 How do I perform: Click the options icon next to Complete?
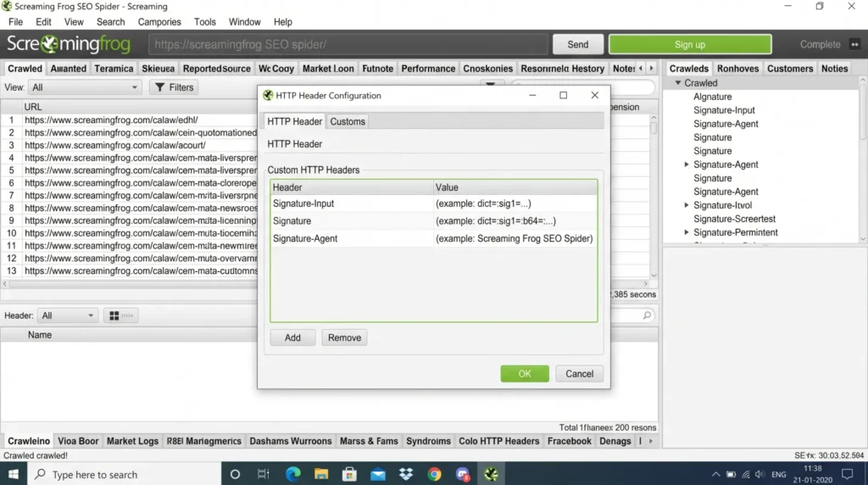pos(854,44)
